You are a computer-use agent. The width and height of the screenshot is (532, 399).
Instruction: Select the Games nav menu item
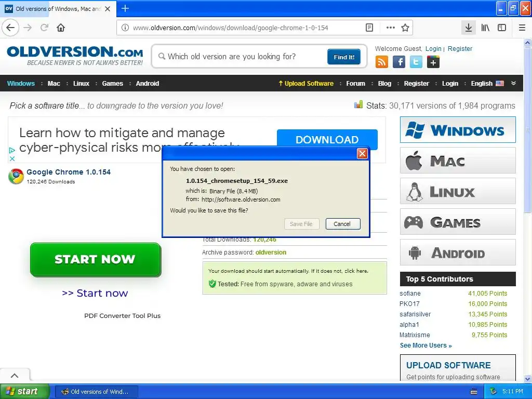click(x=112, y=84)
